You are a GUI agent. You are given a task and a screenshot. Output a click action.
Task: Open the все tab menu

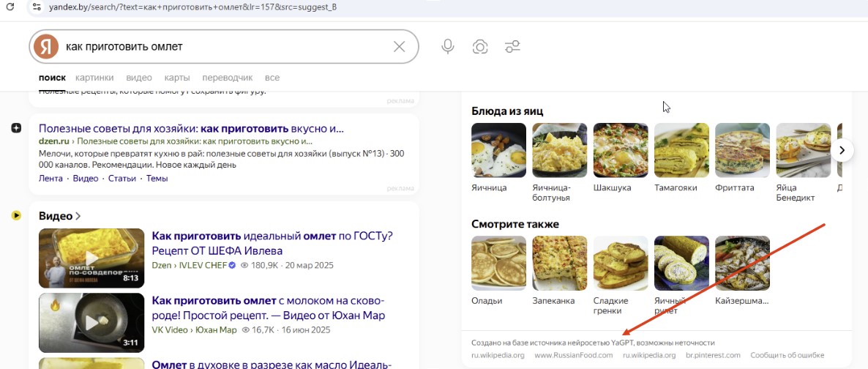[x=272, y=78]
